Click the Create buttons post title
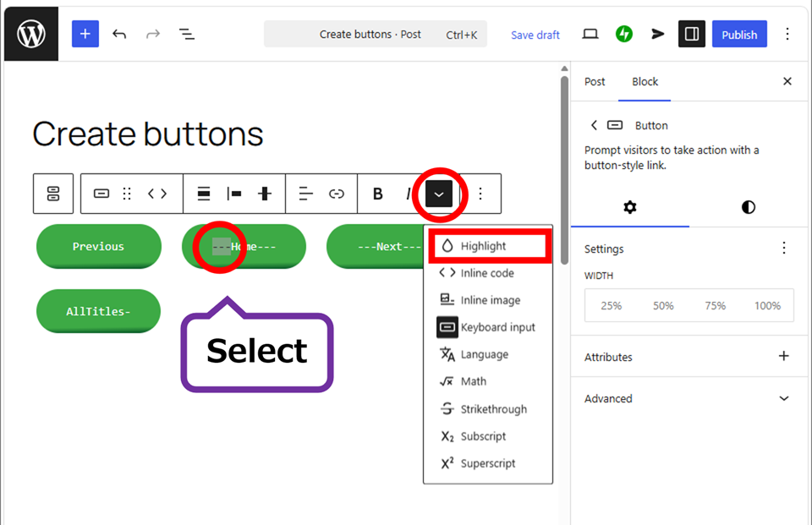812x525 pixels. 148,134
